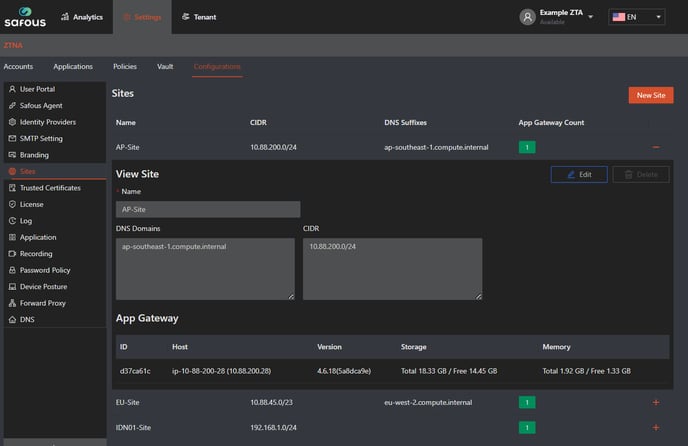Click the DNS Domains text area
This screenshot has height=446, width=688.
205,268
